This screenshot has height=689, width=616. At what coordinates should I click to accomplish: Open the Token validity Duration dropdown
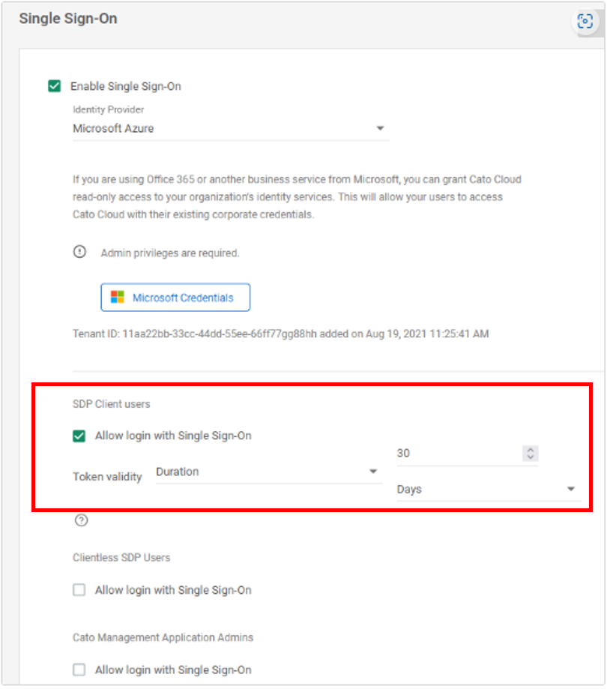pyautogui.click(x=269, y=472)
